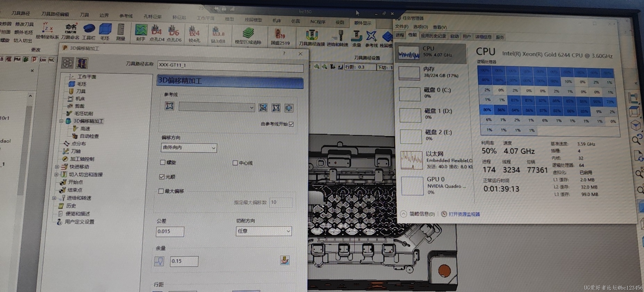Select 用户定义设置 in the dialog tree
Screen dimensions: 644x292
tap(80, 222)
